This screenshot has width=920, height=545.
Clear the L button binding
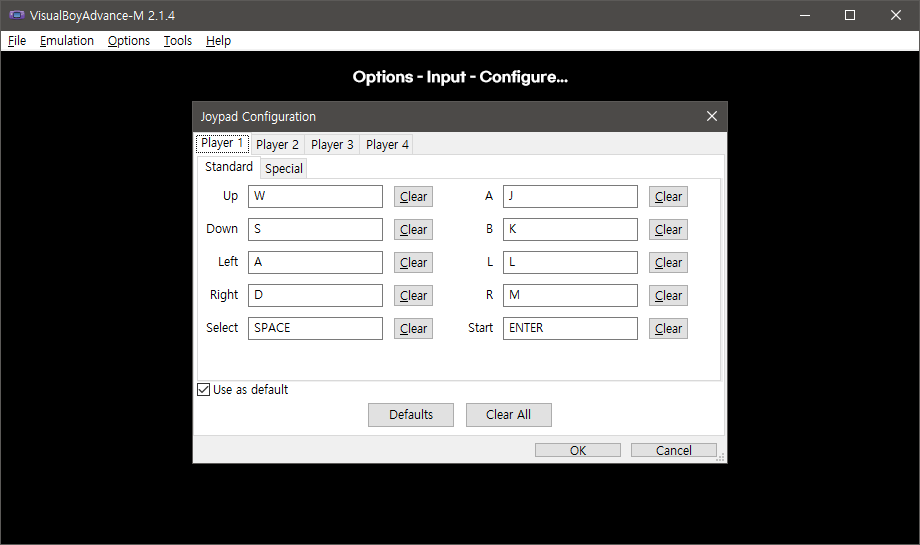click(668, 262)
